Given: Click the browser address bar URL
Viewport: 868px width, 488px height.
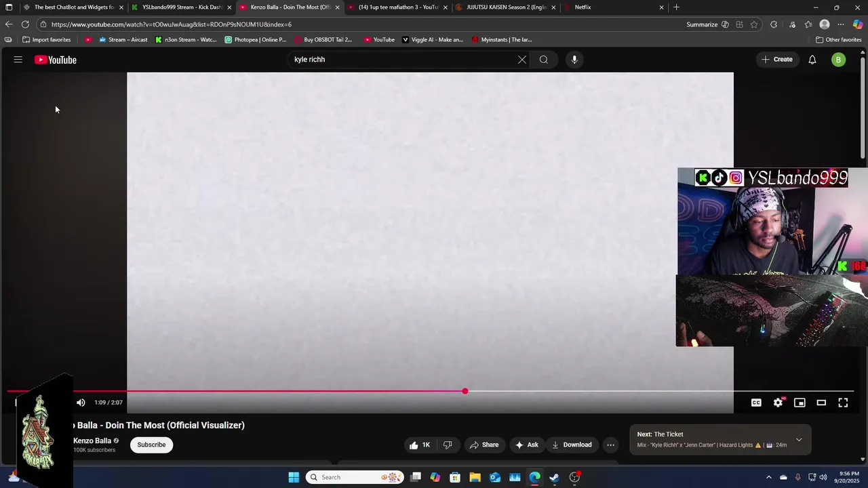Looking at the screenshot, I should 171,24.
